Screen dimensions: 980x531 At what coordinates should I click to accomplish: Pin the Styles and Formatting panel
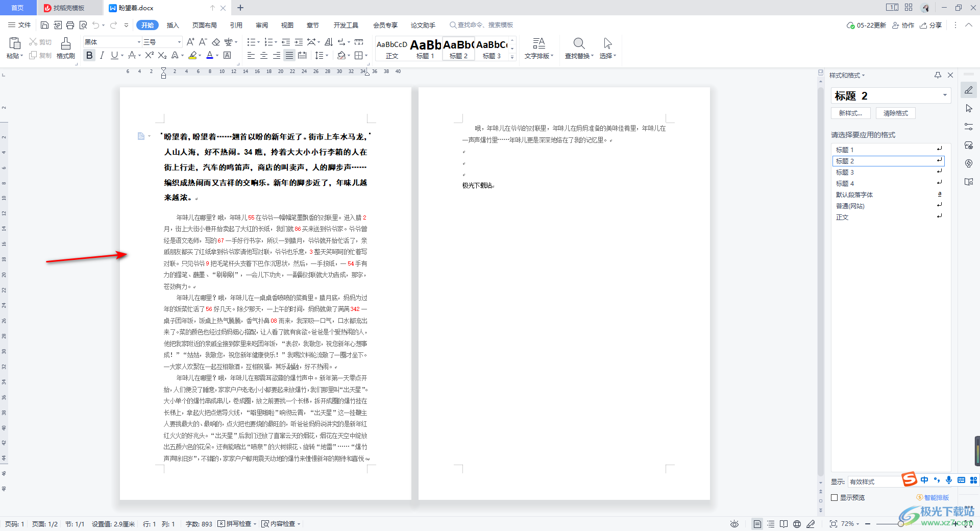pyautogui.click(x=938, y=75)
